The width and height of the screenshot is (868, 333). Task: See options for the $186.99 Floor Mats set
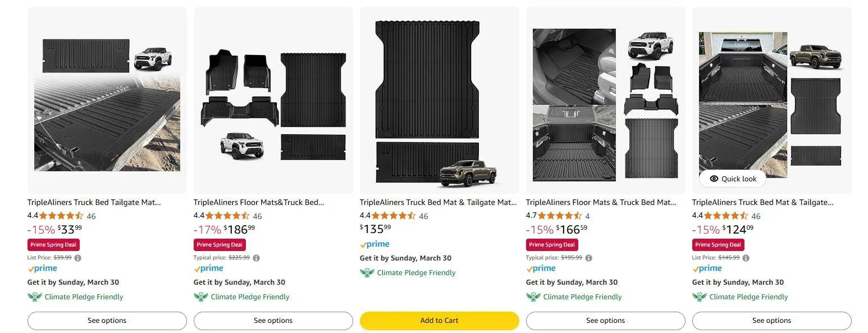point(273,321)
